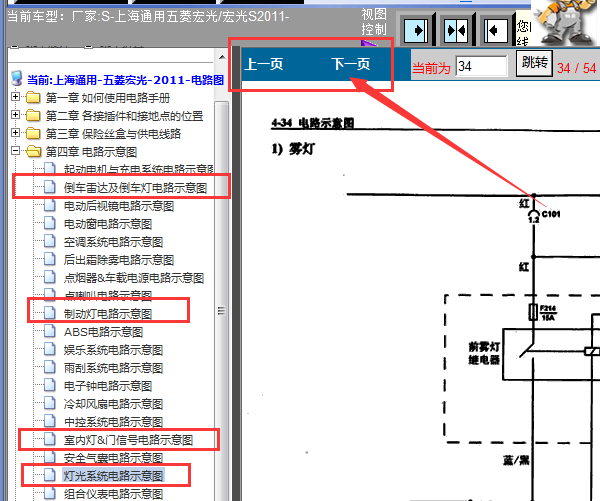
Task: Open 起动电机与充电系统电路示意图 document
Action: 139,170
